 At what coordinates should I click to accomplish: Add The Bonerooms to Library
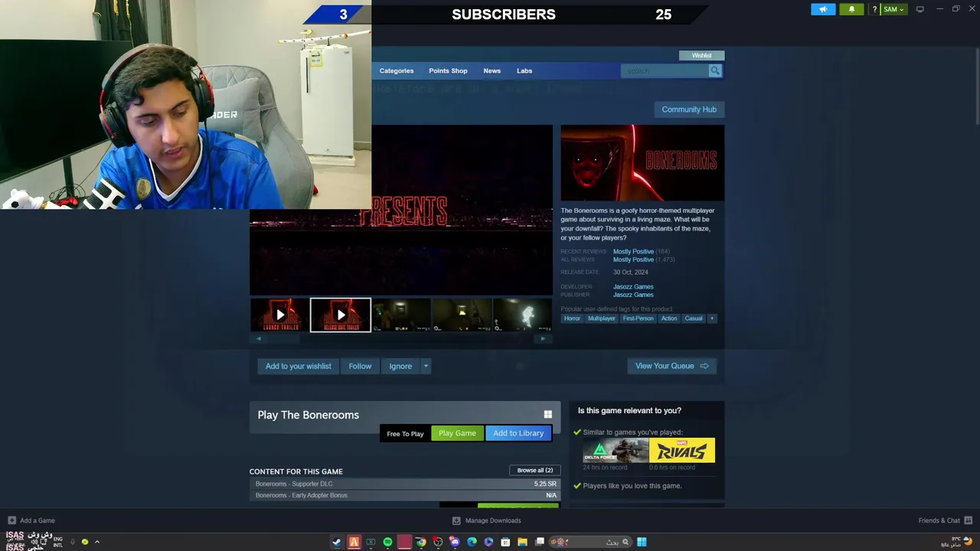(x=518, y=433)
